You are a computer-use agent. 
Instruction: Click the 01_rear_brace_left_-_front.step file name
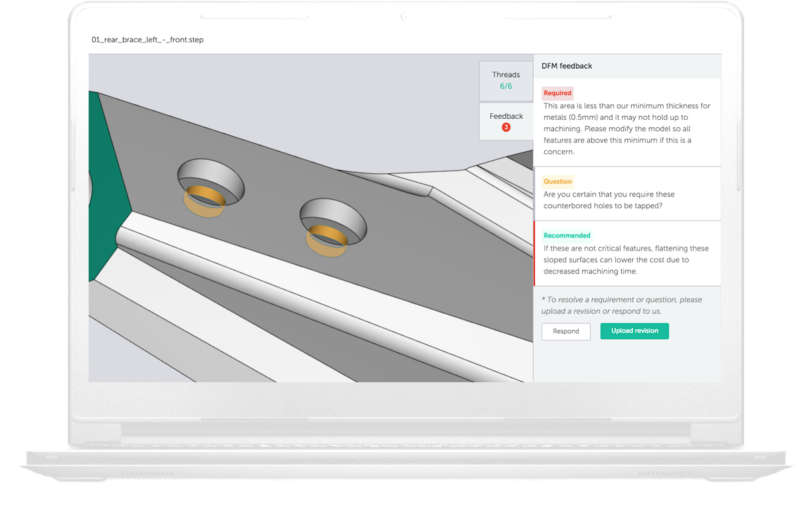pyautogui.click(x=147, y=40)
